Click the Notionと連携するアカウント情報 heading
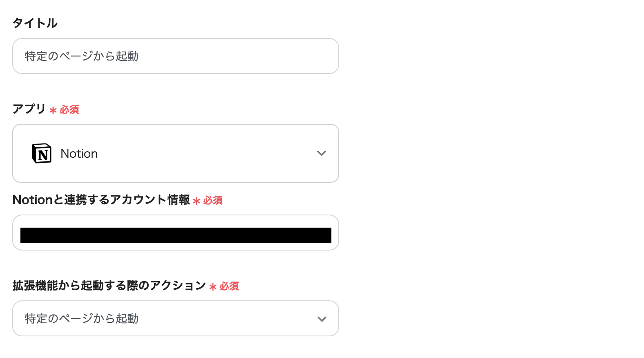The height and width of the screenshot is (358, 644). pyautogui.click(x=101, y=200)
